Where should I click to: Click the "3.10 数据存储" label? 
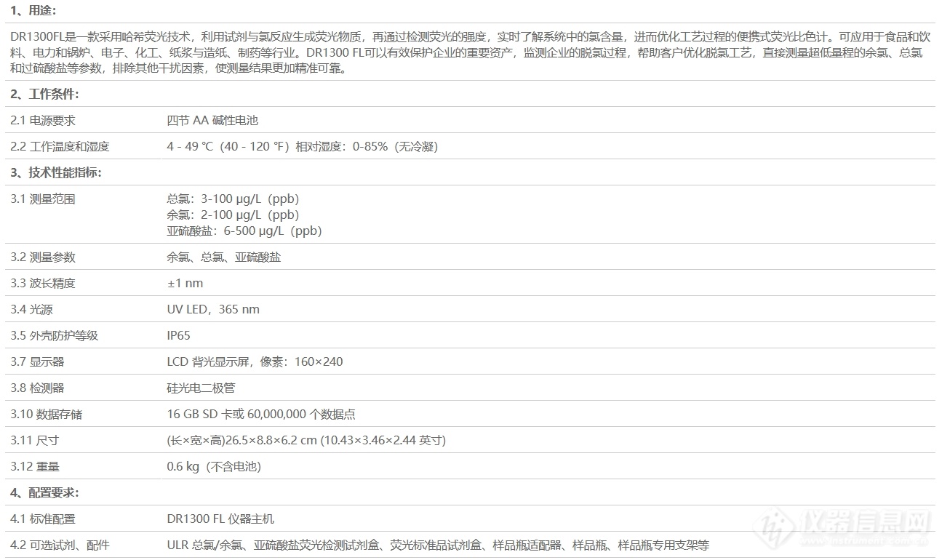pyautogui.click(x=46, y=414)
